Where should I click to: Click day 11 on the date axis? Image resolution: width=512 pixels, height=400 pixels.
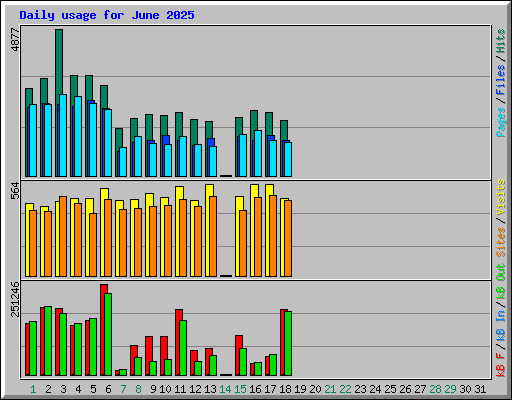[180, 389]
